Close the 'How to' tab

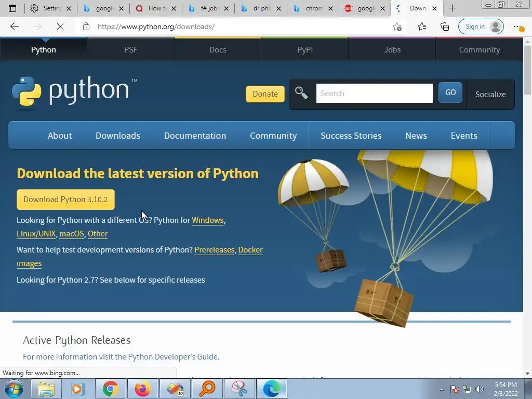tap(174, 8)
